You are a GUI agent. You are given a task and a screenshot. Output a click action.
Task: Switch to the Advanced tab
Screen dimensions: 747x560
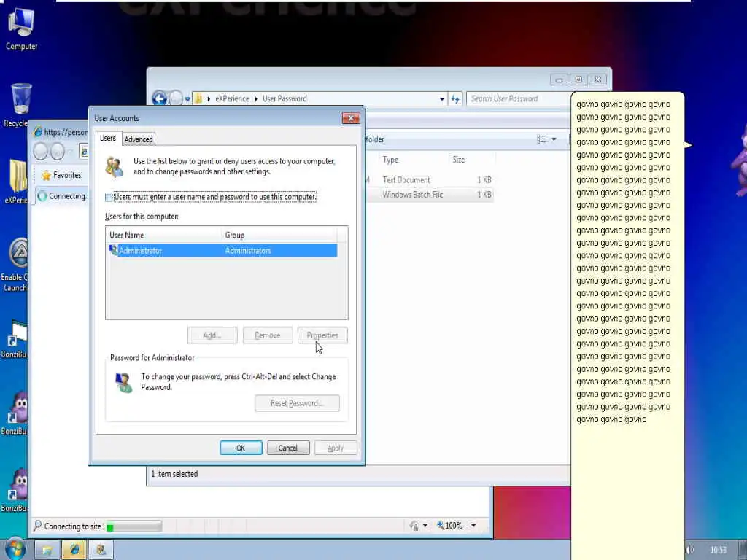coord(139,139)
